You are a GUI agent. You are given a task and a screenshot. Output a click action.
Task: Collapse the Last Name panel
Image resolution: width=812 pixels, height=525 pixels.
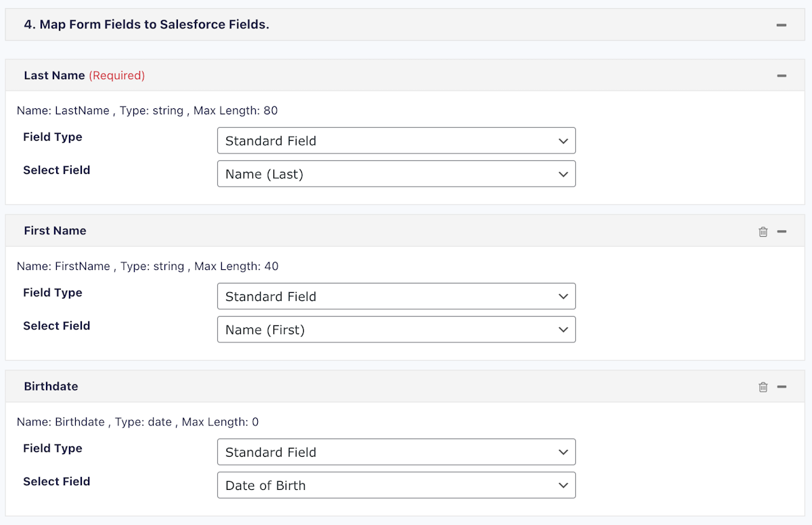(782, 76)
